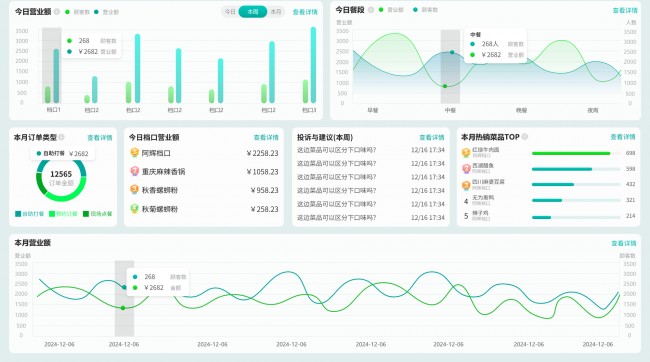This screenshot has height=362, width=650.
Task: Click the rank 4 medal beside 秋菊螺蛳粉
Action: click(x=135, y=208)
